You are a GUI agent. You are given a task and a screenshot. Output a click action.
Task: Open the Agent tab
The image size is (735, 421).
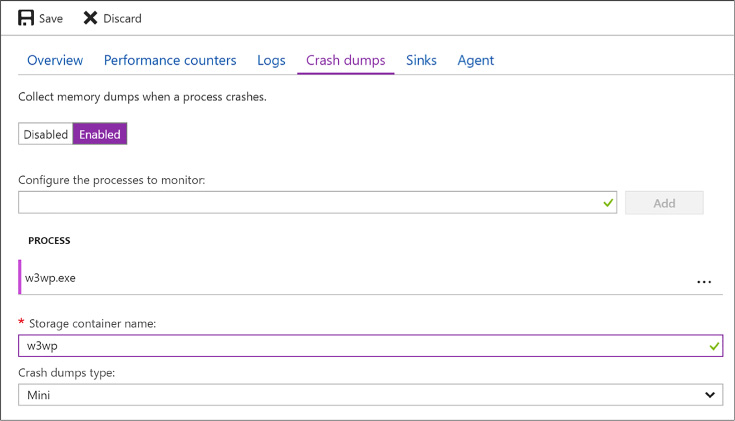475,60
